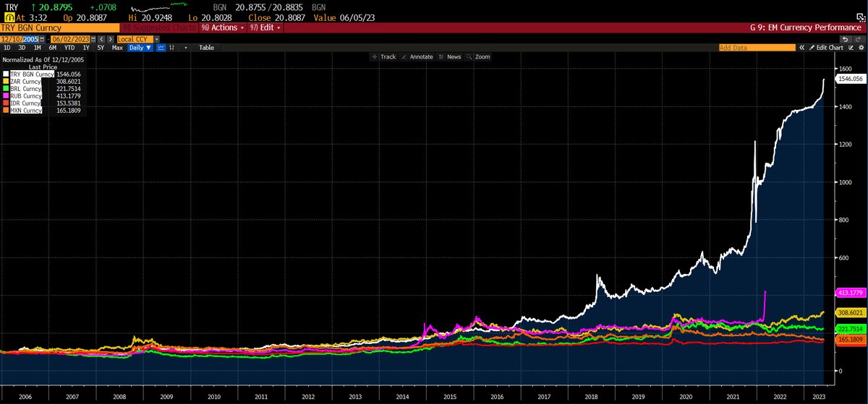Click the G 9: EM Currency Performance title
Image resolution: width=868 pixels, height=404 pixels.
point(805,27)
